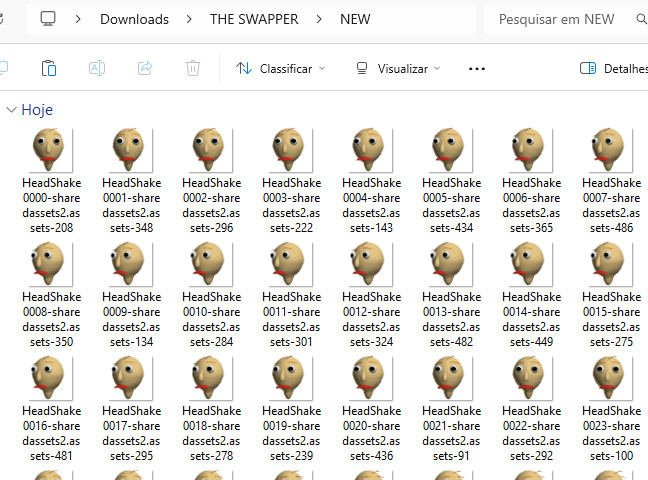
Task: Open the Classificar sort dropdown
Action: pyautogui.click(x=281, y=69)
